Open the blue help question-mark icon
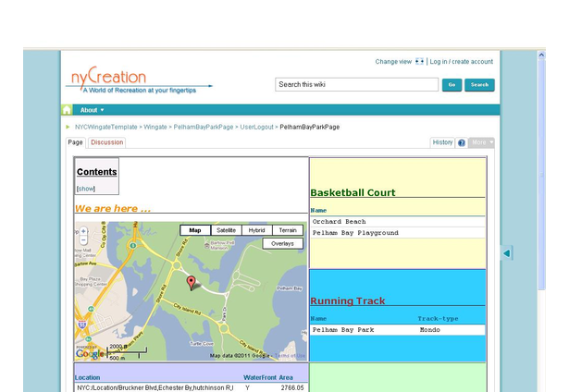This screenshot has height=392, width=569. 462,142
